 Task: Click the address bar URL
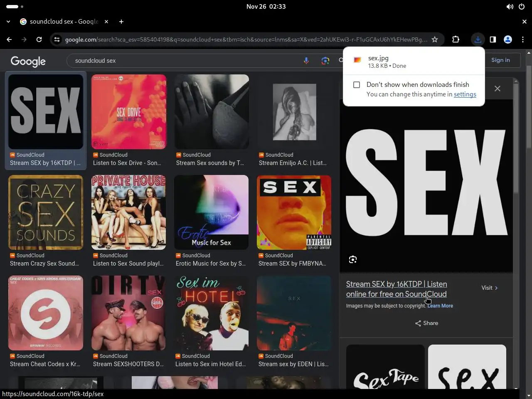click(x=246, y=39)
